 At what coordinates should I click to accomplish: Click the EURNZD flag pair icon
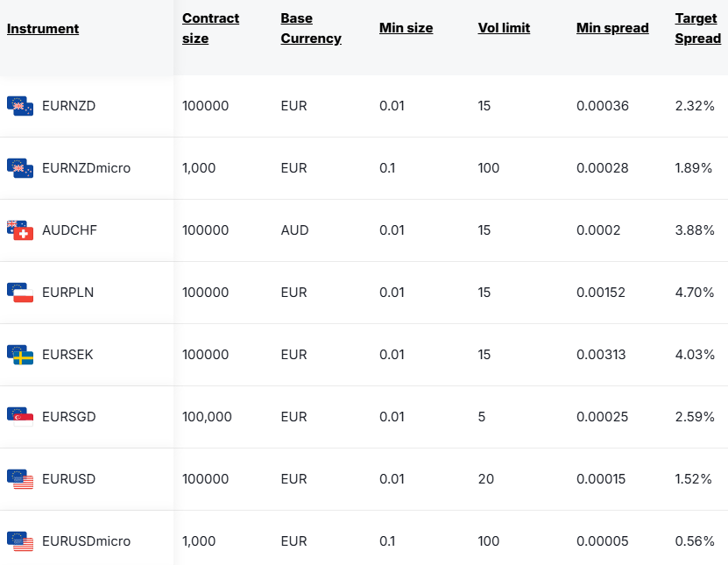click(20, 106)
